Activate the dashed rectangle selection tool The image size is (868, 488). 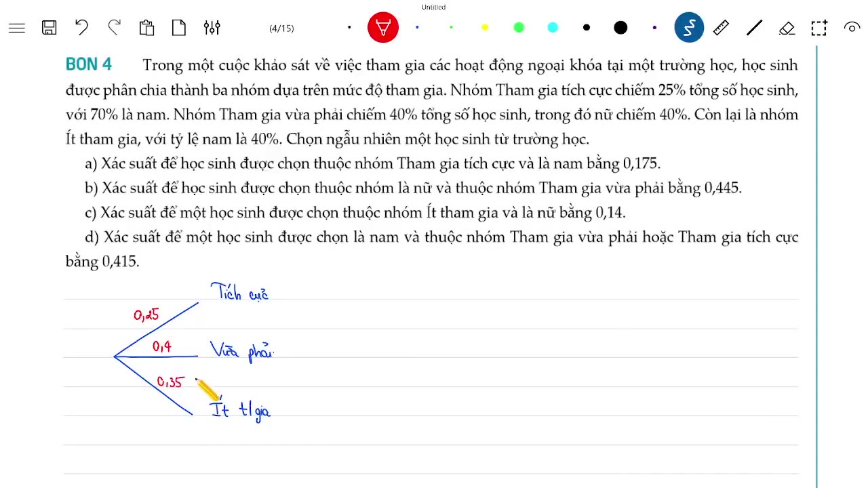pyautogui.click(x=819, y=28)
